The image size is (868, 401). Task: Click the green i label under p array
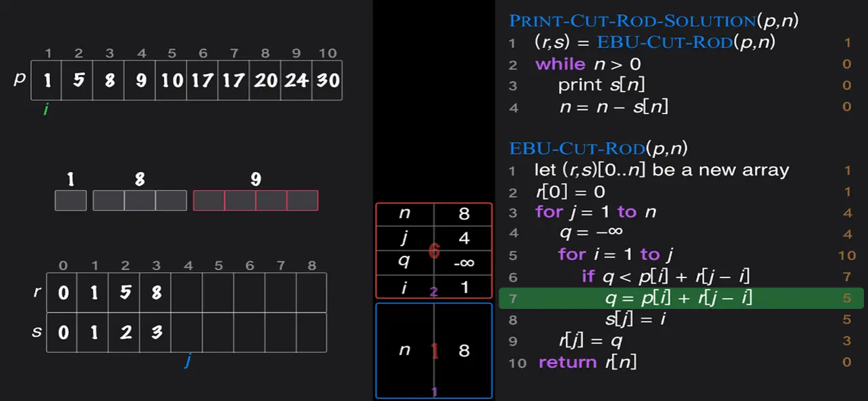46,109
